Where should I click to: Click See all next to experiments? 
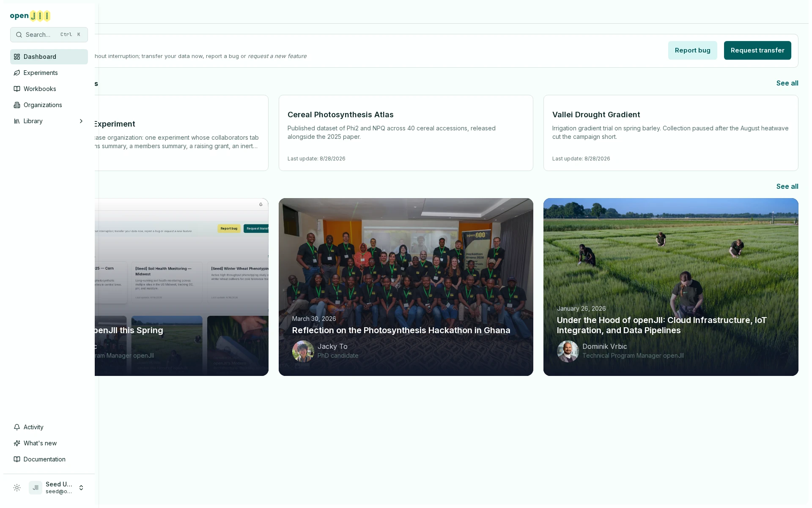coord(787,83)
